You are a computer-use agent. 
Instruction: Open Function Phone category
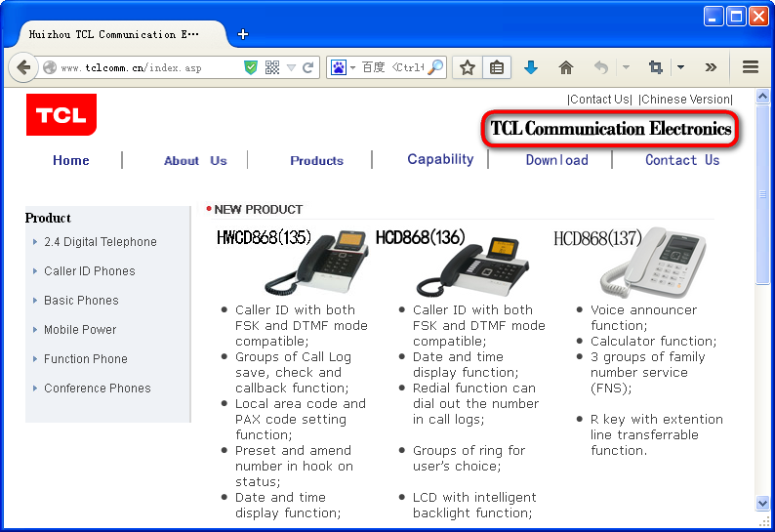[x=86, y=358]
